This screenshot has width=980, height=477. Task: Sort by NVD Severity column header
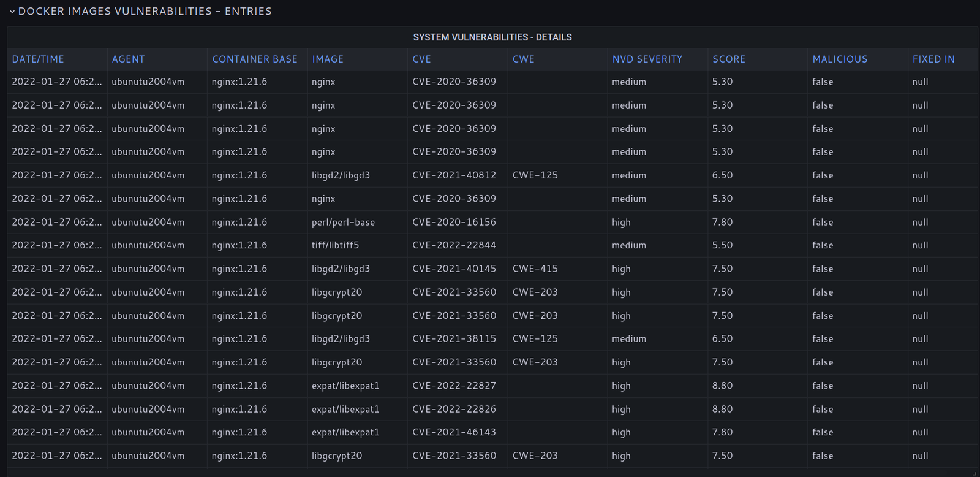[647, 59]
